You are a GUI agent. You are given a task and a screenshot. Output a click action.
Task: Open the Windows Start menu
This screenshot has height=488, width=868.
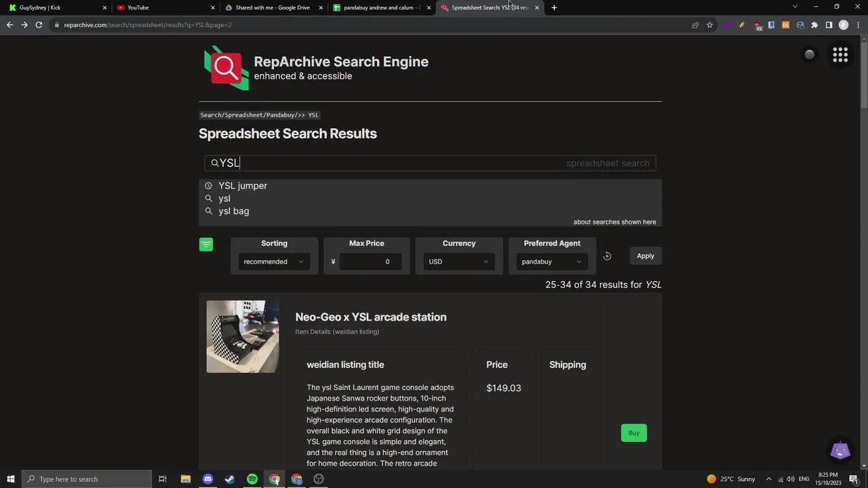pos(10,479)
